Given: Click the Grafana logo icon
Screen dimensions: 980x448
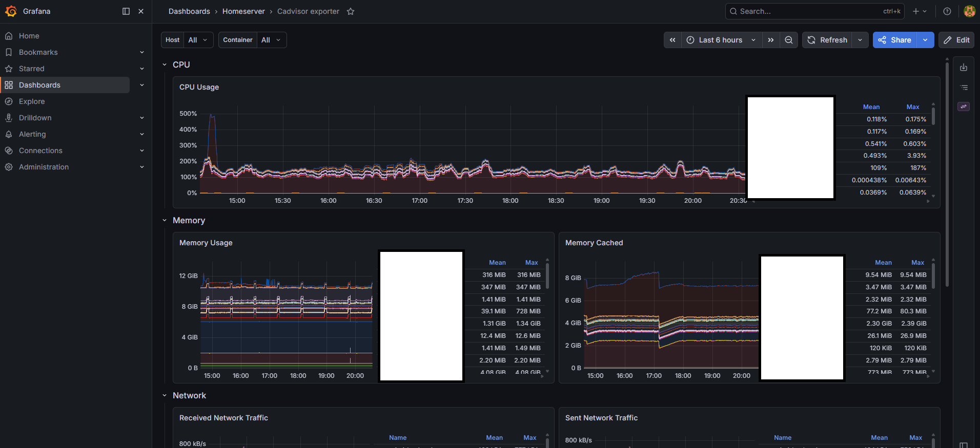Looking at the screenshot, I should pos(11,11).
